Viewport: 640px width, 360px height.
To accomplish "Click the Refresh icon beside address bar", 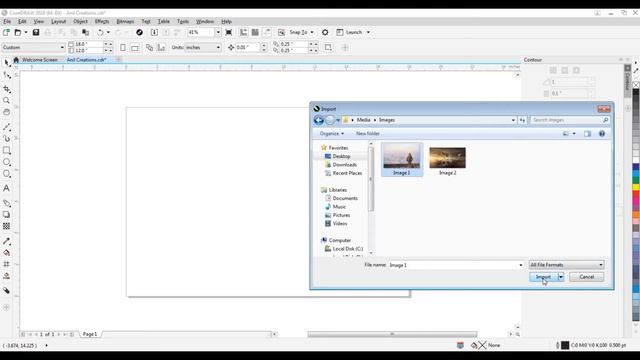I will pos(522,120).
